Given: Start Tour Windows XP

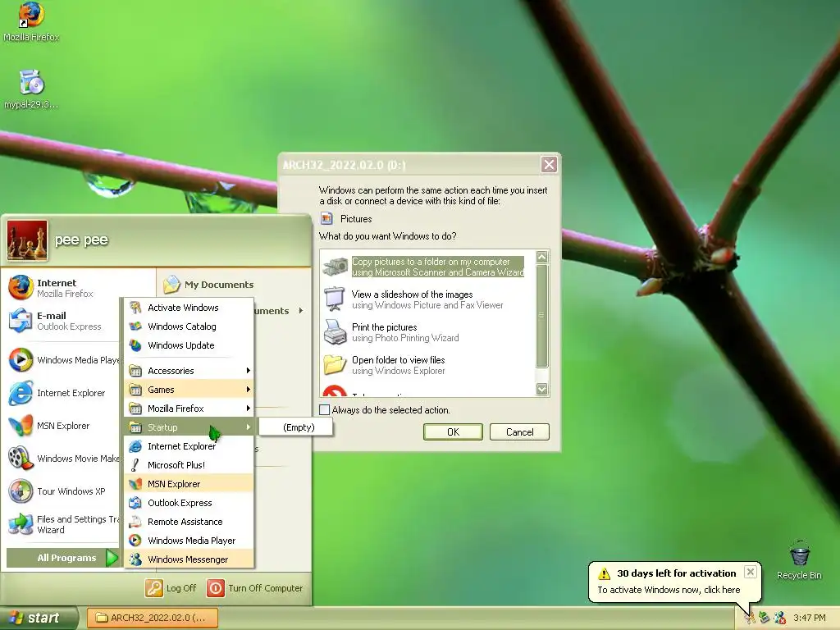Looking at the screenshot, I should [x=64, y=491].
